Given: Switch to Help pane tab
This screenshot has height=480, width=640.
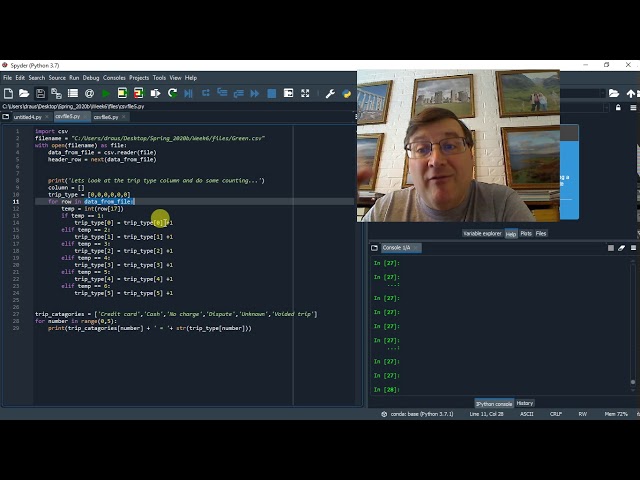Looking at the screenshot, I should 511,233.
